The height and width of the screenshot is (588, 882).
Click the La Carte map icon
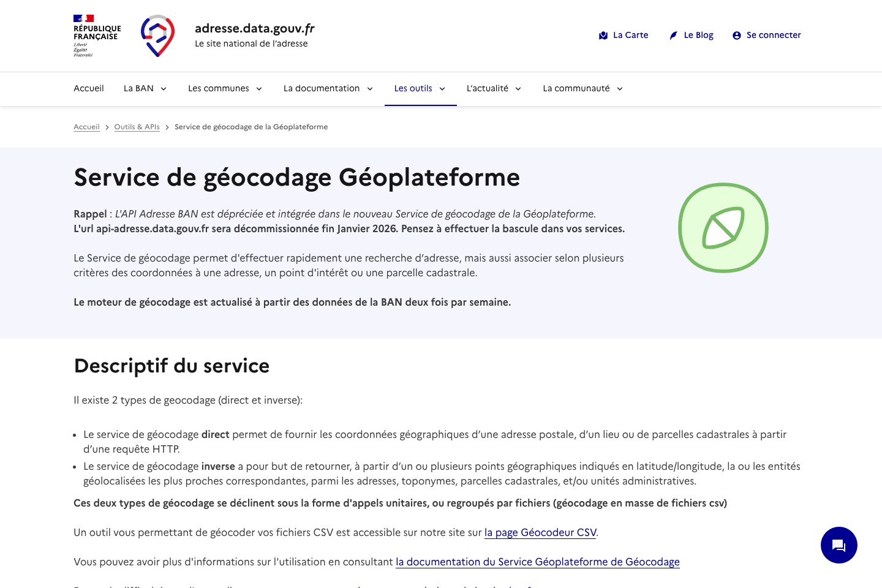[603, 35]
